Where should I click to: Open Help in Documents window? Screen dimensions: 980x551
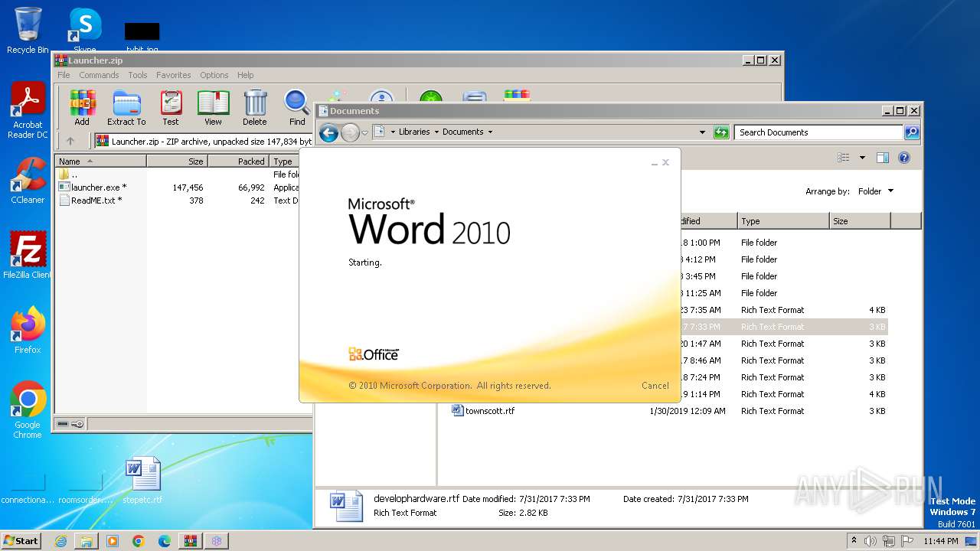[903, 158]
